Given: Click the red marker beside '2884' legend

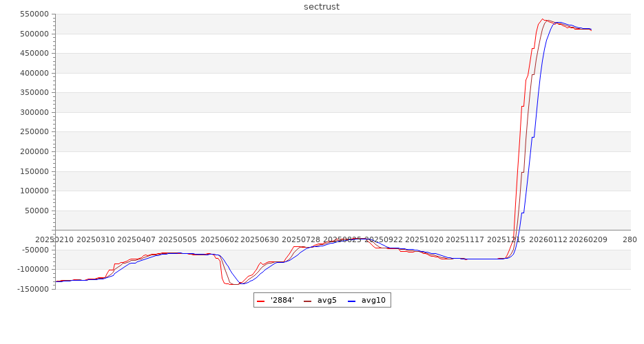Looking at the screenshot, I should [x=261, y=301].
